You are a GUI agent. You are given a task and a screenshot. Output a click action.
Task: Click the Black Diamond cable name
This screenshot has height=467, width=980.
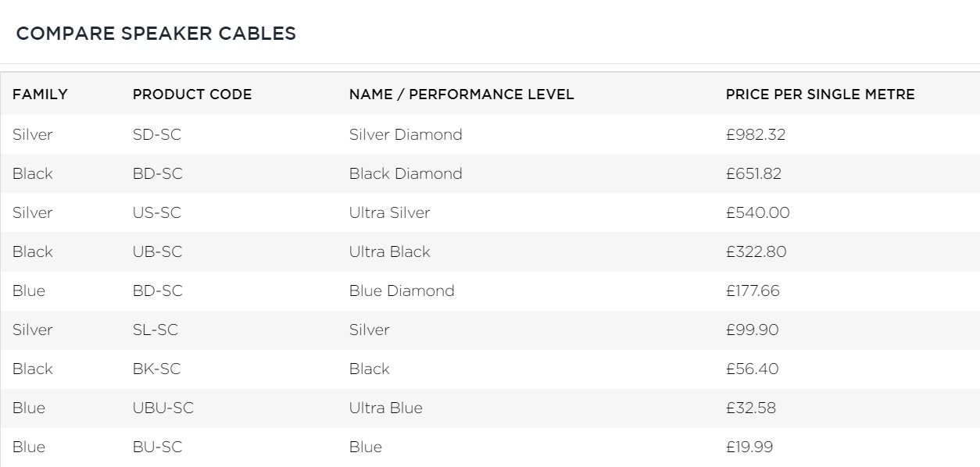pyautogui.click(x=406, y=173)
